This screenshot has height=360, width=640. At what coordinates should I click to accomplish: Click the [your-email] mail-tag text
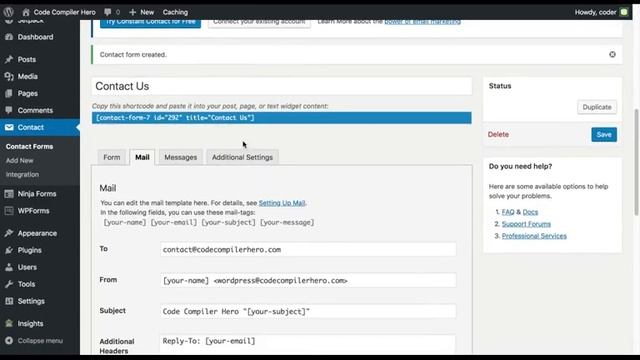point(173,222)
